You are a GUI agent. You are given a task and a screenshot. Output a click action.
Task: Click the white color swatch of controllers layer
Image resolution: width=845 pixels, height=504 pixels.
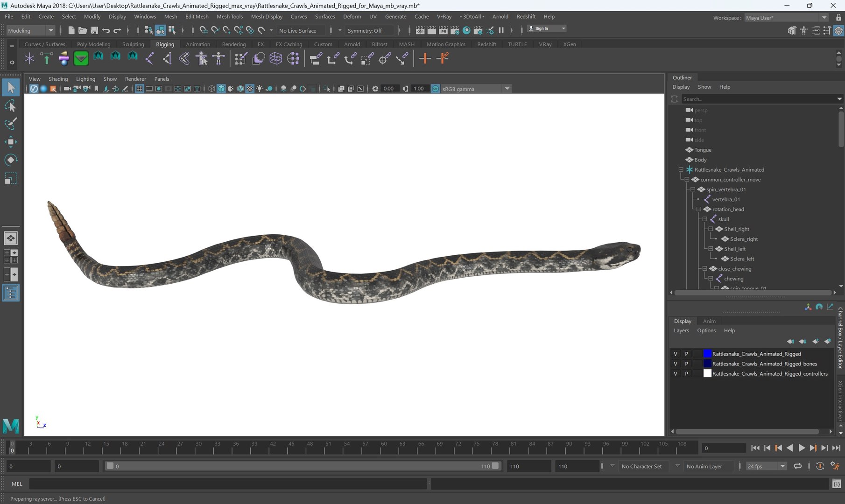[707, 373]
